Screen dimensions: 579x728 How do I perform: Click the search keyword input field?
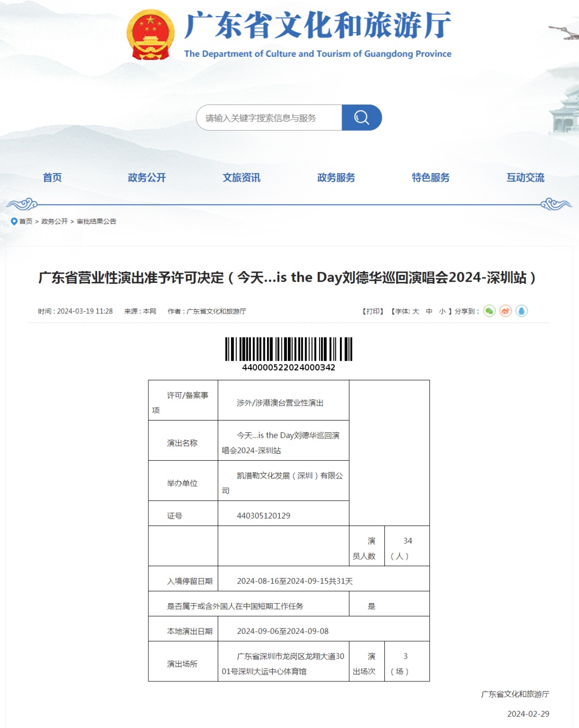269,117
